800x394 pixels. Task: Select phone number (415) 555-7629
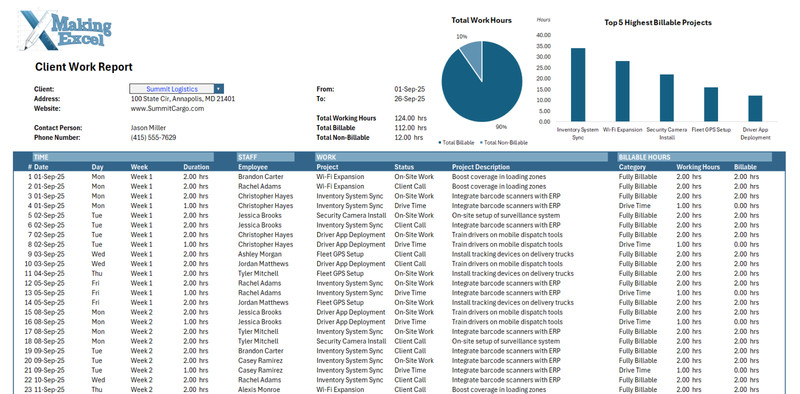pos(154,138)
